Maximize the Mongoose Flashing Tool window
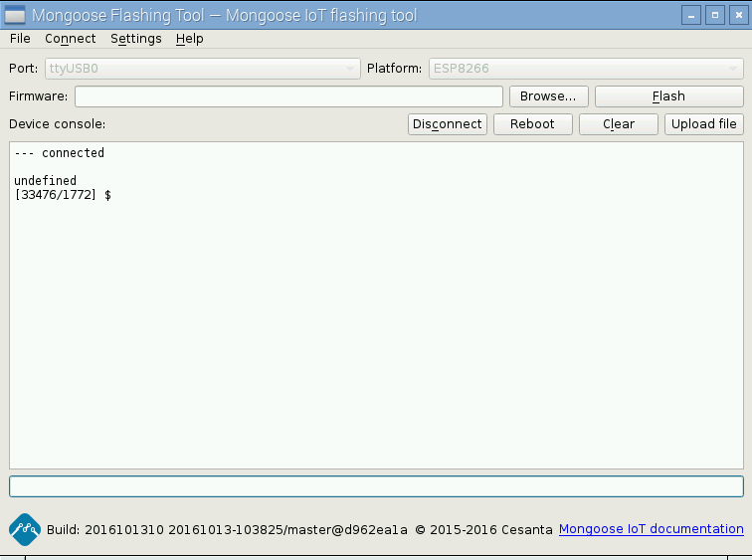The width and height of the screenshot is (752, 560). click(x=714, y=15)
